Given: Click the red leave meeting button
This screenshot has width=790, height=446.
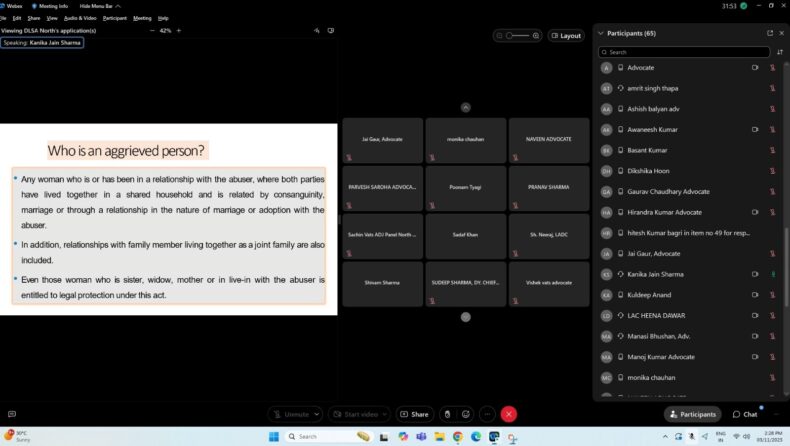Looking at the screenshot, I should (x=509, y=414).
